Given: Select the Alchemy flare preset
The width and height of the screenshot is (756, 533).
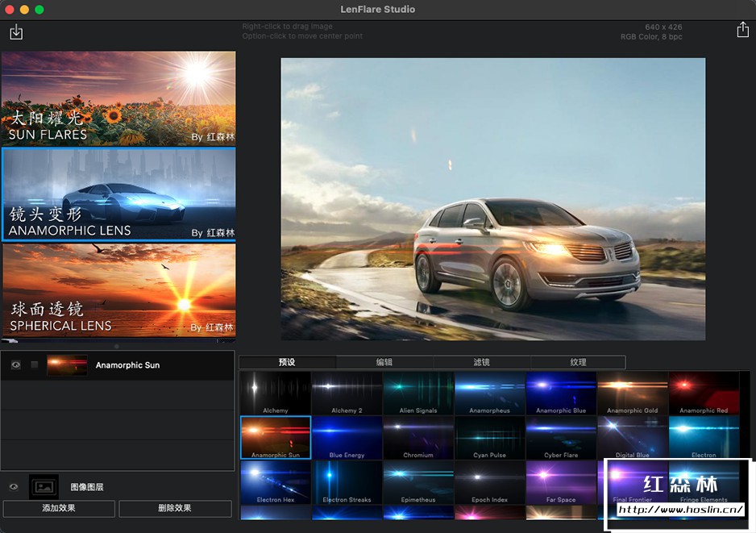Looking at the screenshot, I should pyautogui.click(x=276, y=392).
